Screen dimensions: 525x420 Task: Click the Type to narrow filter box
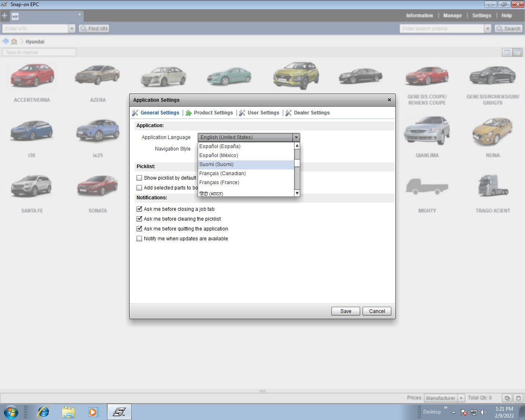pos(39,52)
